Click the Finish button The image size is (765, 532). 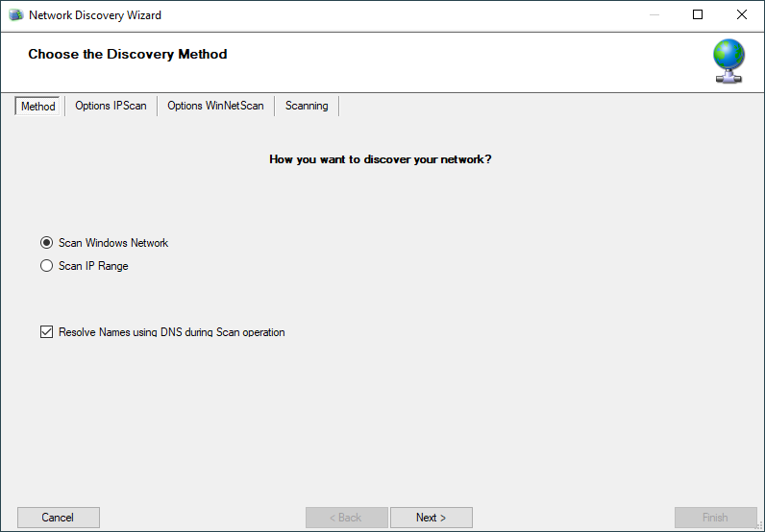pos(715,518)
